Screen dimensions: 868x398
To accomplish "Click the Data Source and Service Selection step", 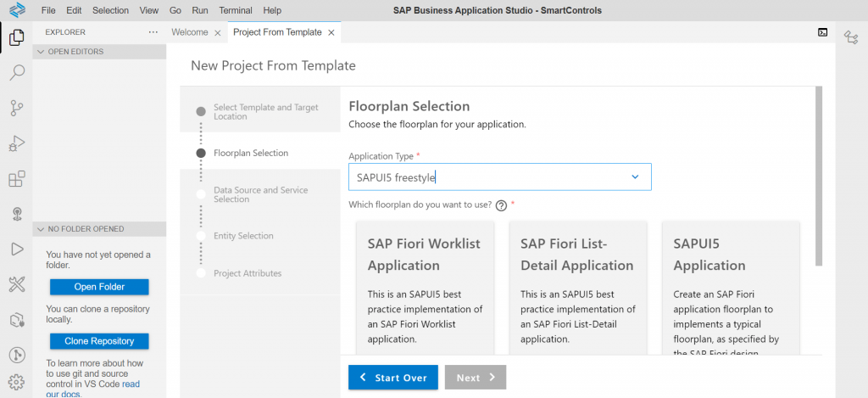I will pos(260,194).
